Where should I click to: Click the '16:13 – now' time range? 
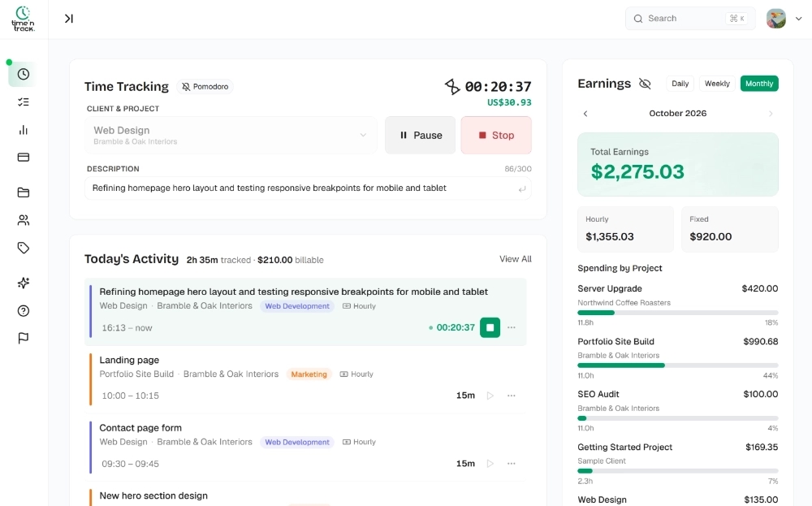(127, 328)
